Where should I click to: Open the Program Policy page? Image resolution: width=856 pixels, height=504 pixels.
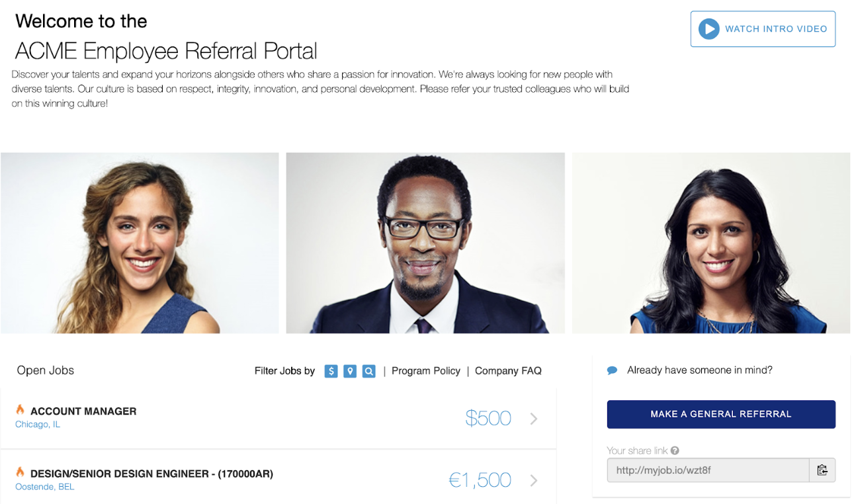point(425,370)
